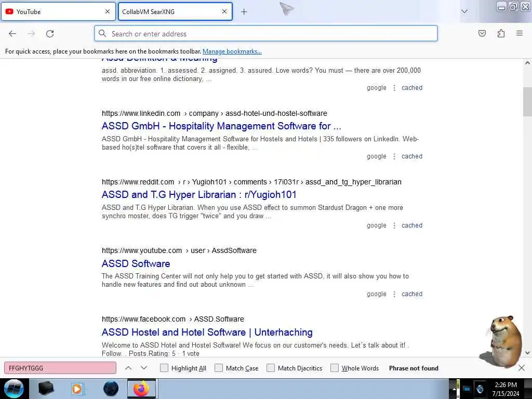Click the round tray icon beside the clock
The image size is (532, 399).
point(480,389)
